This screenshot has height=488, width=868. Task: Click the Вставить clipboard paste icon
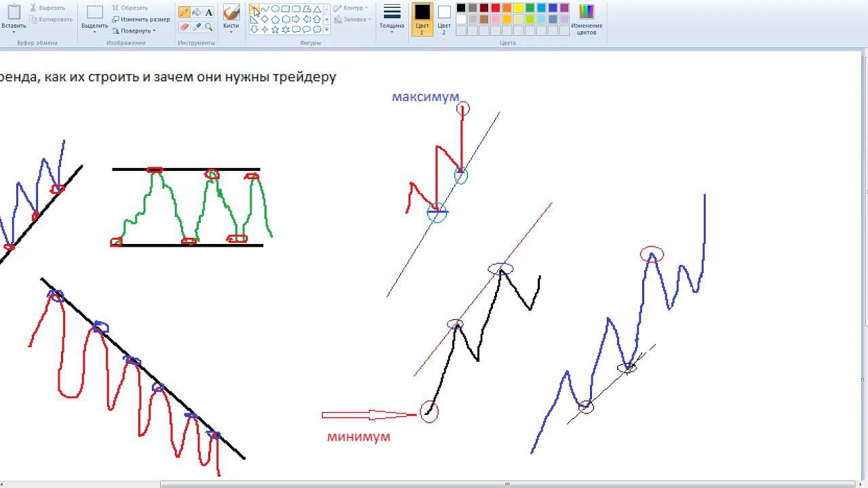coord(14,12)
